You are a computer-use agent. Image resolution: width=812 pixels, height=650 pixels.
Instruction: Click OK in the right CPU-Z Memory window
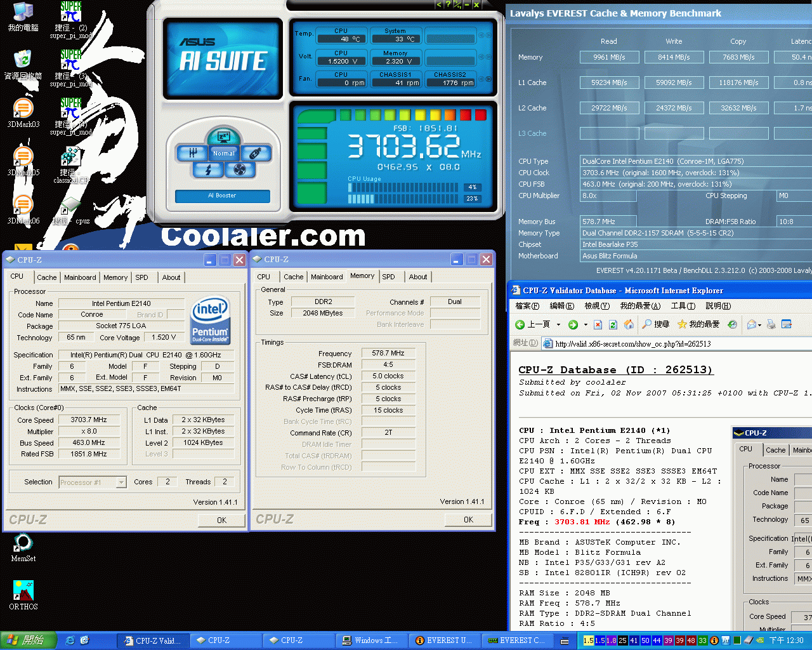[468, 519]
